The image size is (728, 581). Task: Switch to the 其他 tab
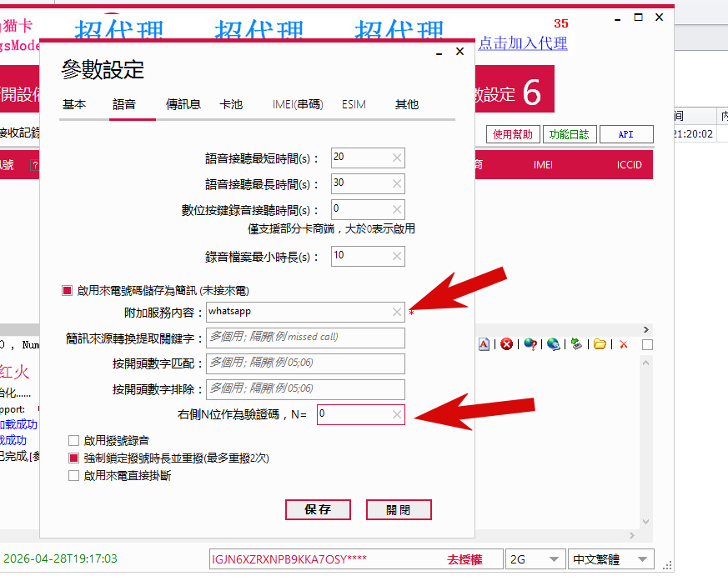coord(407,104)
